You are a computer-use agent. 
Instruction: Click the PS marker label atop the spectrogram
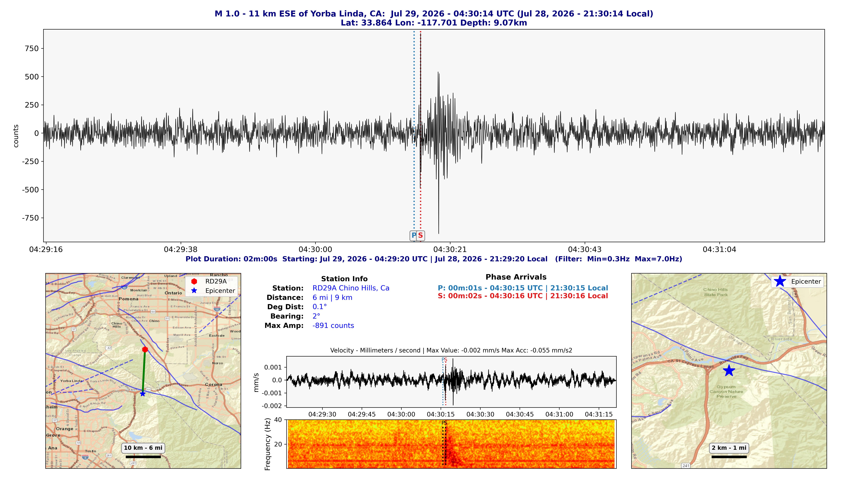click(x=444, y=423)
